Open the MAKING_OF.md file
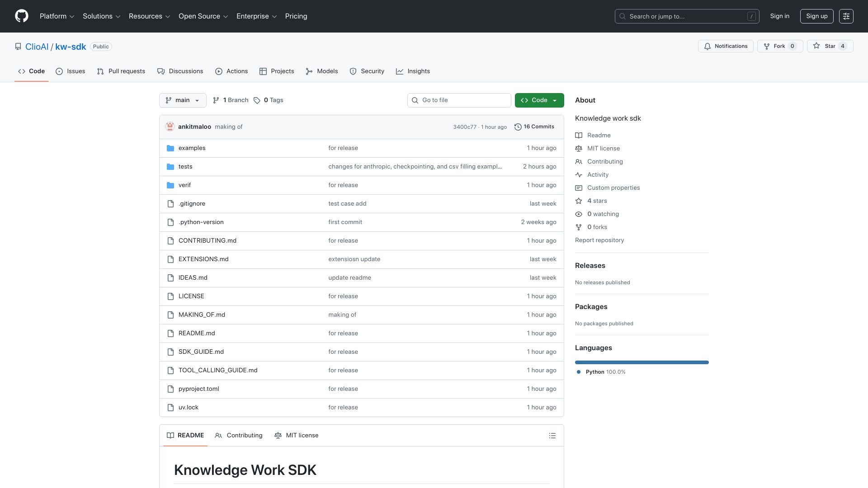 202,315
